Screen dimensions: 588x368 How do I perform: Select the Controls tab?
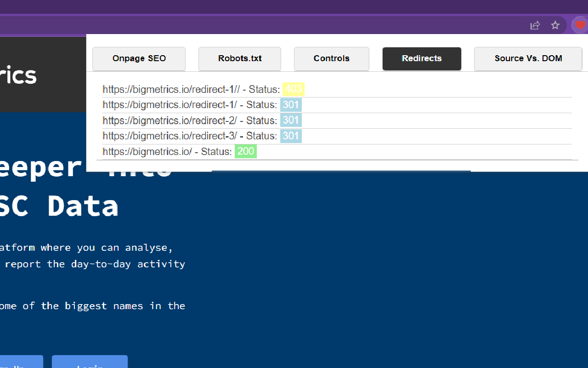click(331, 58)
